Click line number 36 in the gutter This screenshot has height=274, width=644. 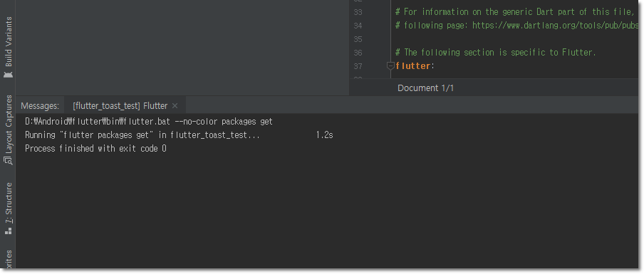358,53
